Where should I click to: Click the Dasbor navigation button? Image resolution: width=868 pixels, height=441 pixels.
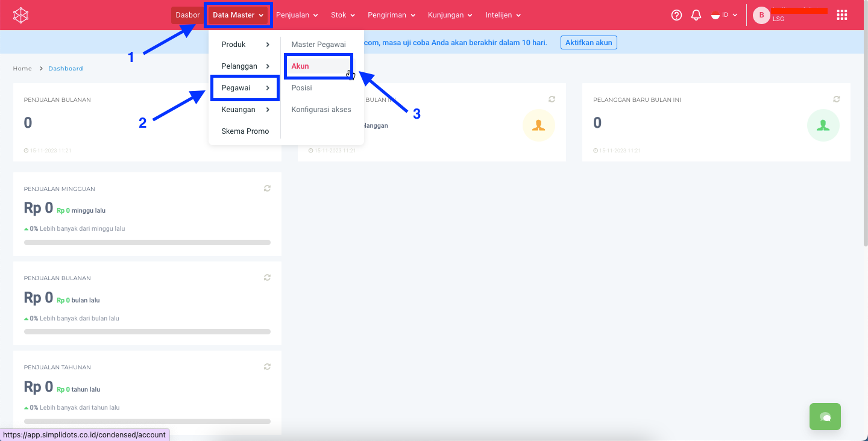pos(187,16)
